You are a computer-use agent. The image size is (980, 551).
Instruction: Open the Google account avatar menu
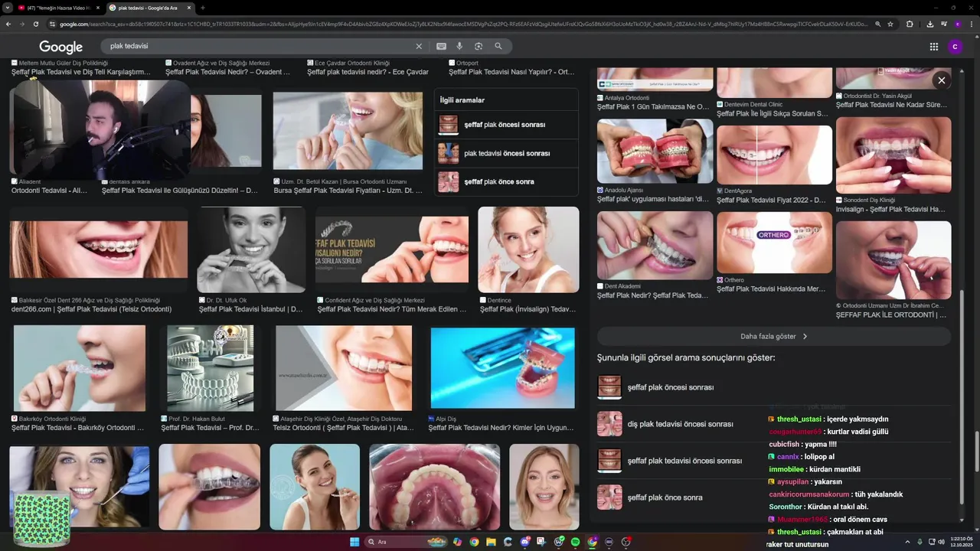coord(955,47)
